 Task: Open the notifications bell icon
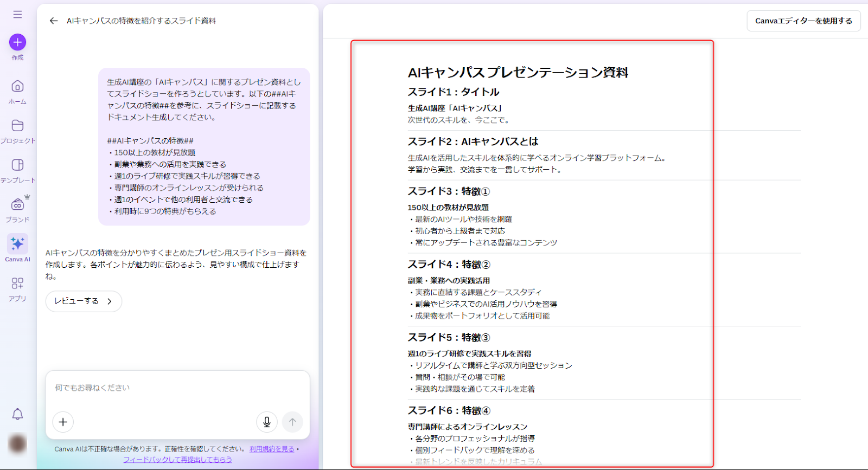(x=17, y=415)
